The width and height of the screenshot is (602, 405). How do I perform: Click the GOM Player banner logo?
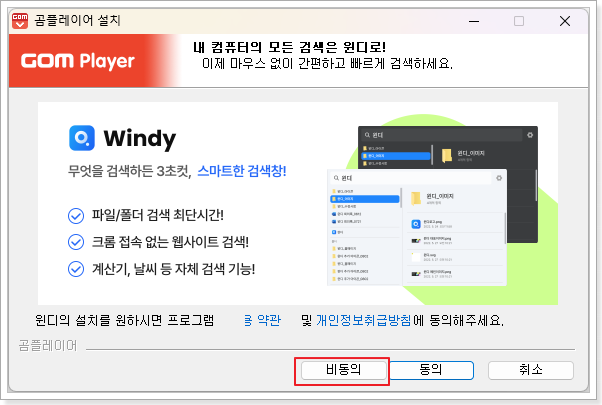click(x=78, y=61)
